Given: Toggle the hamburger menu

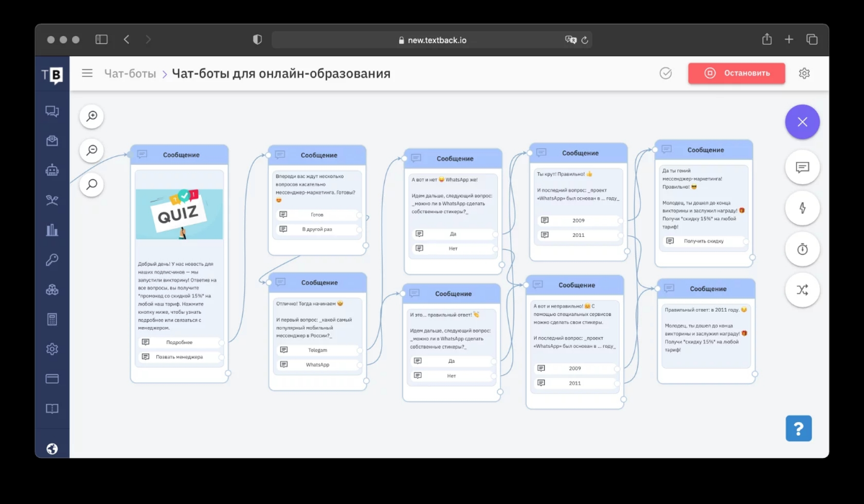Looking at the screenshot, I should tap(87, 73).
